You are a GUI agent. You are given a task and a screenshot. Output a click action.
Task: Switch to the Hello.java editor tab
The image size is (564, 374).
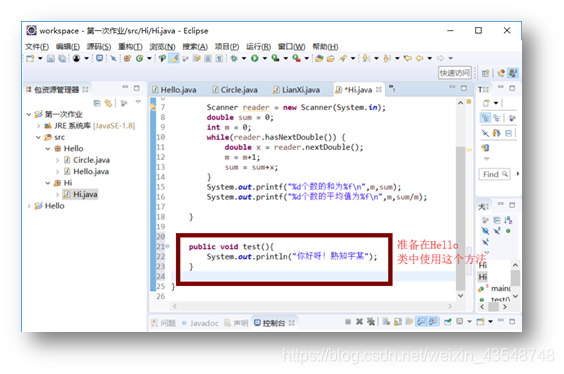click(174, 90)
